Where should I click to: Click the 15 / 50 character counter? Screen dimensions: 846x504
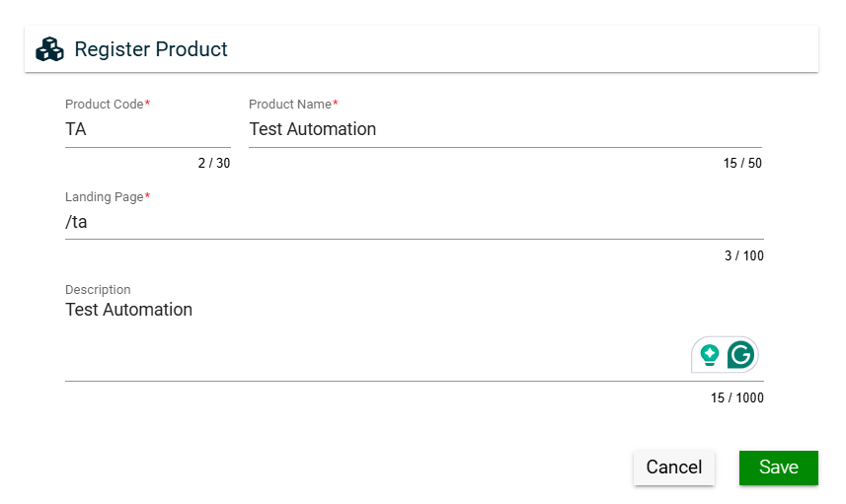pyautogui.click(x=742, y=164)
